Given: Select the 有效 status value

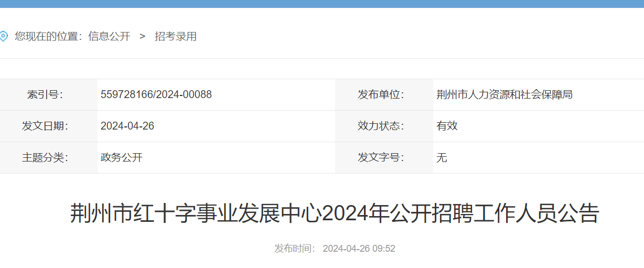Looking at the screenshot, I should [x=447, y=126].
